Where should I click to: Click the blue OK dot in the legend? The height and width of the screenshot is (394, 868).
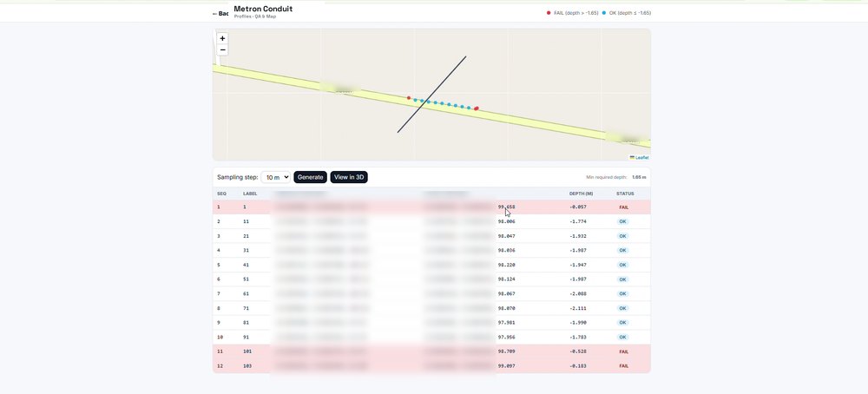604,13
